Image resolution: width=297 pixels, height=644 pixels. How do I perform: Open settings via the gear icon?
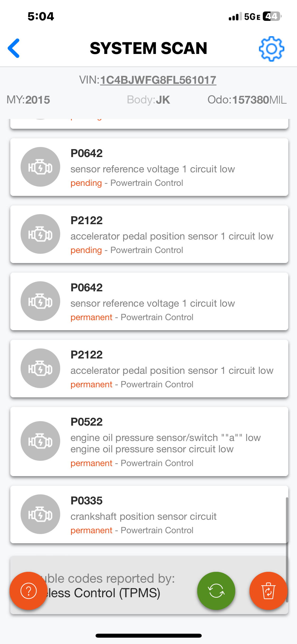(x=271, y=49)
